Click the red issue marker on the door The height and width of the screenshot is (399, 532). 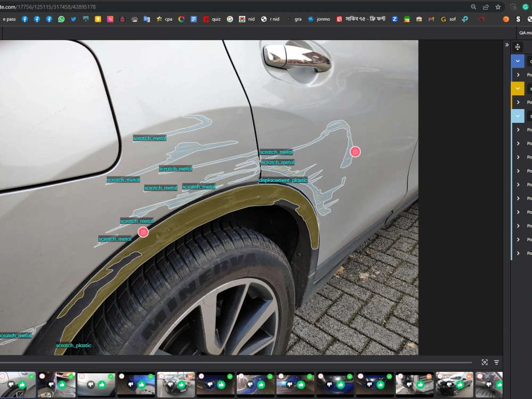355,152
